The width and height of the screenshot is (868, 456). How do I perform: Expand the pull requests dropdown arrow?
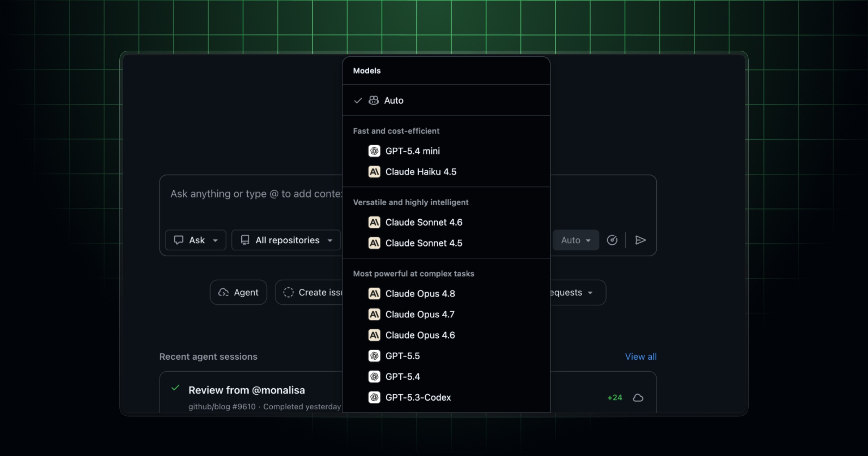point(590,293)
